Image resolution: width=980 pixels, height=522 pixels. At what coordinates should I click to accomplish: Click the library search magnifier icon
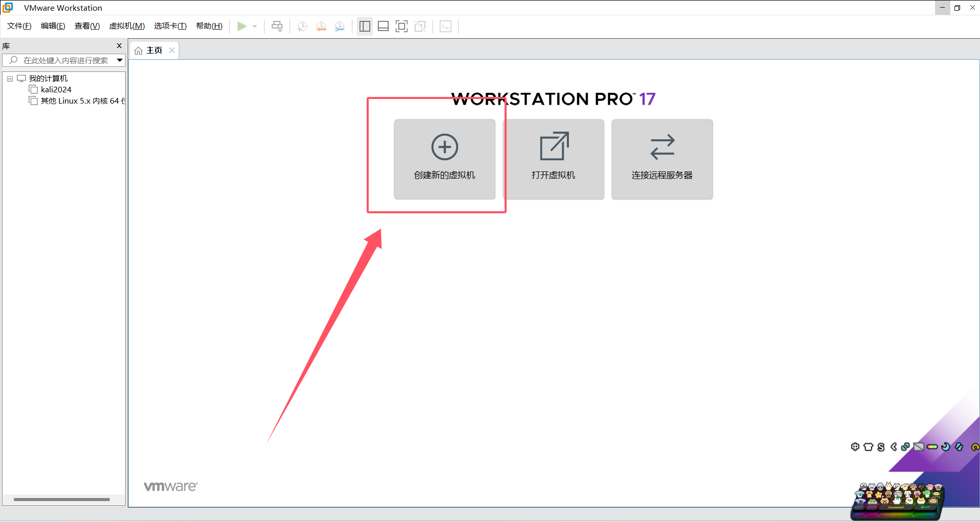click(x=13, y=60)
